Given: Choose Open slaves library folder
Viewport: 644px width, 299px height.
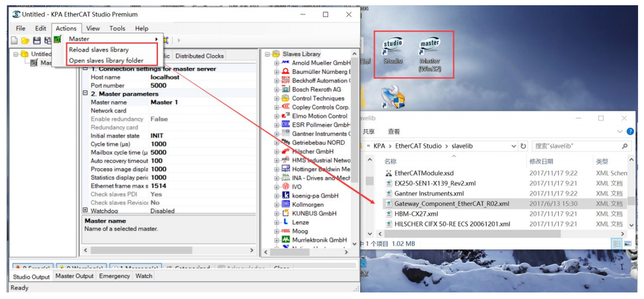Looking at the screenshot, I should 106,60.
